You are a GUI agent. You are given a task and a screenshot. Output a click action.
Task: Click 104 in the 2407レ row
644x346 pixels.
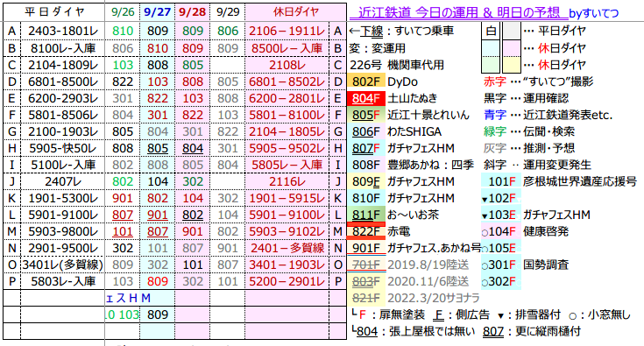(158, 181)
